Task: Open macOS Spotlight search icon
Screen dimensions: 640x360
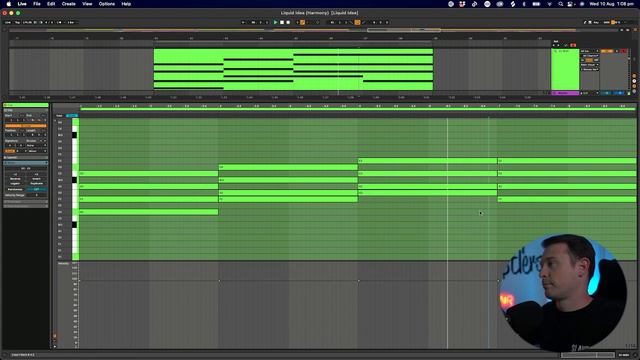Action: [561, 4]
